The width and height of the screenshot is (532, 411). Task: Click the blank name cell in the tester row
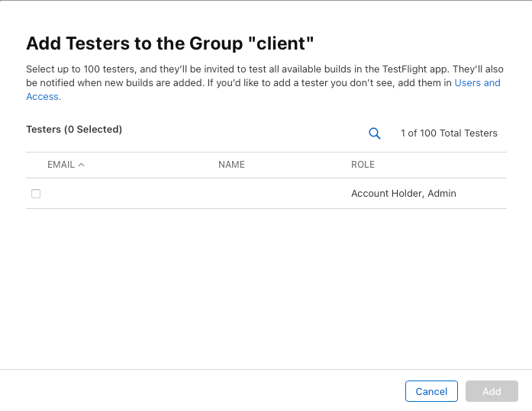click(x=282, y=194)
